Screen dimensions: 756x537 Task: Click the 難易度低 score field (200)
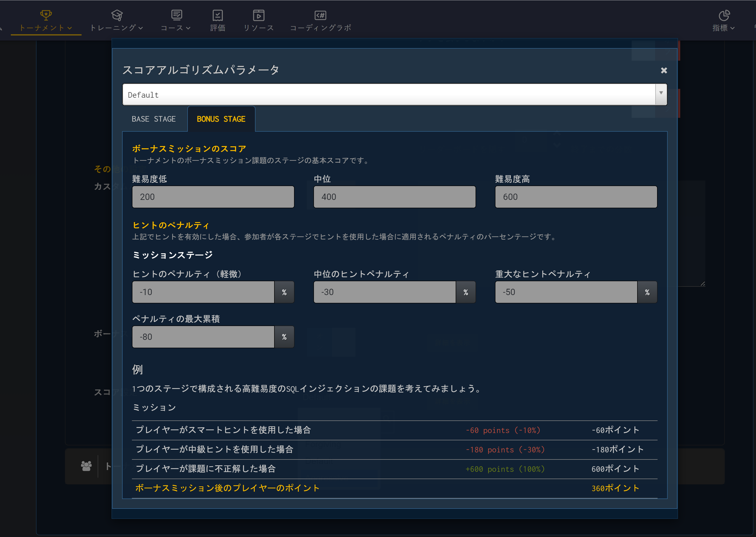point(213,197)
